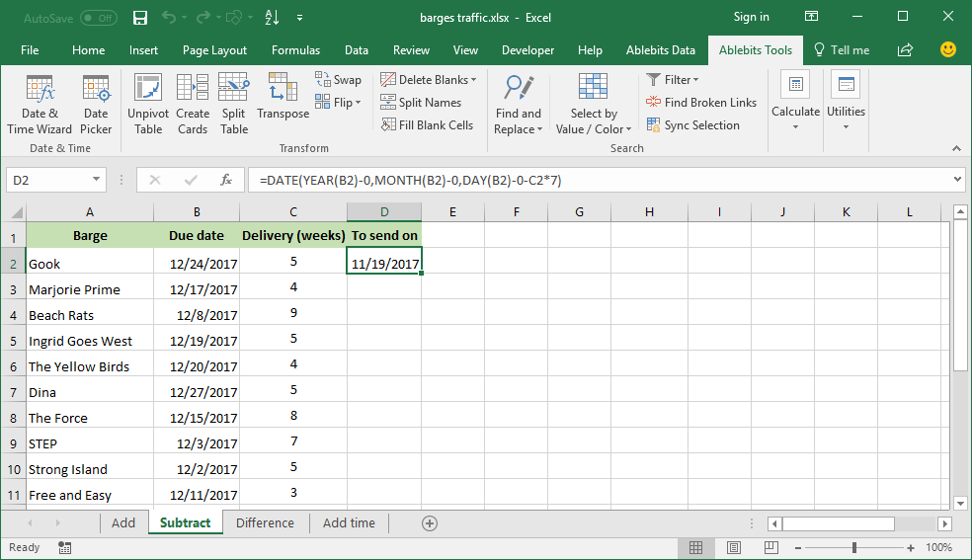972x560 pixels.
Task: Open the Calculate dropdown
Action: pyautogui.click(x=795, y=102)
